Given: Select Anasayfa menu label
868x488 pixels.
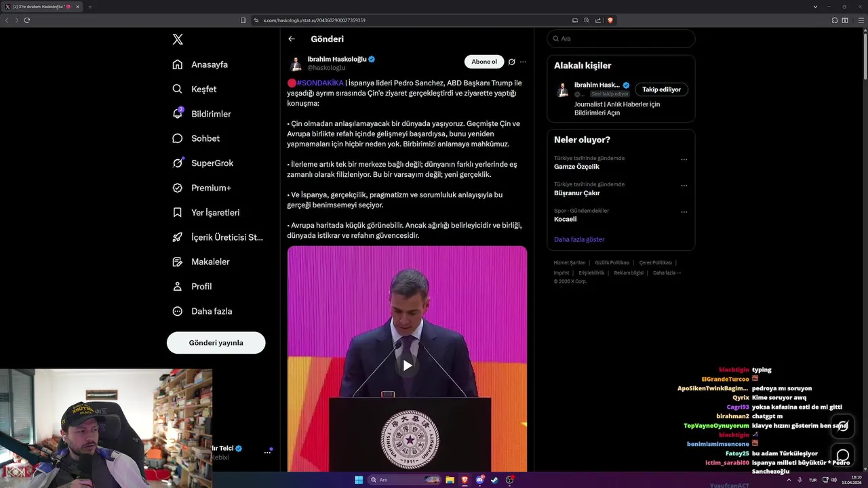Looking at the screenshot, I should pyautogui.click(x=210, y=64).
